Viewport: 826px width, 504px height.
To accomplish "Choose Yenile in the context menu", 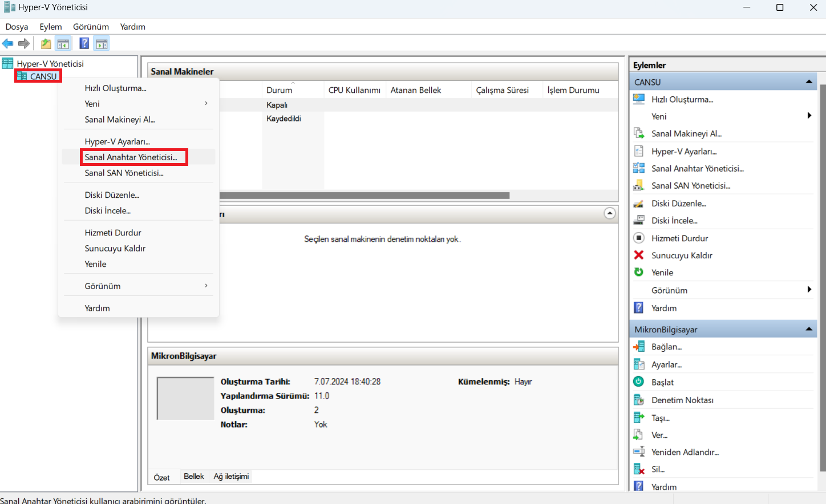I will (x=139, y=264).
